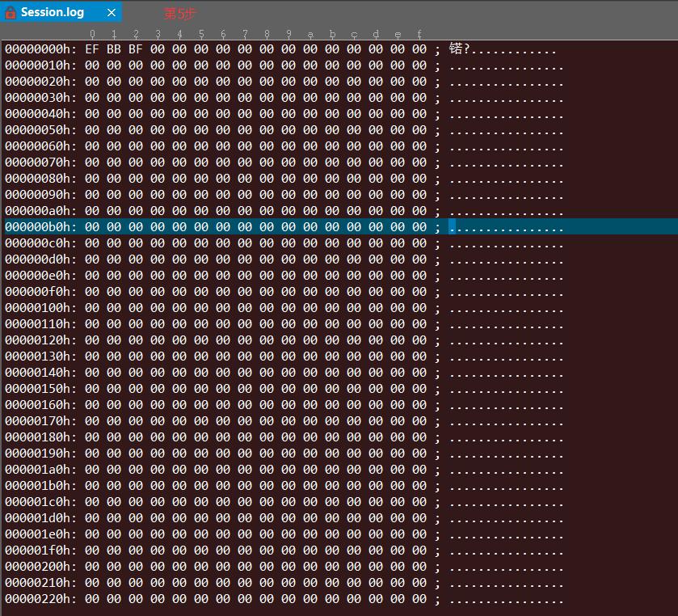The height and width of the screenshot is (616, 678).
Task: Select the BB byte in first row
Action: tap(114, 49)
